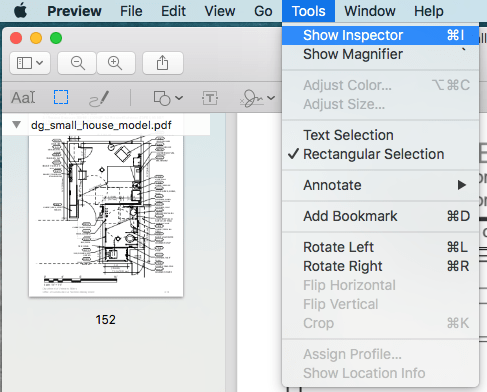Insert a text box with markup tool
The width and height of the screenshot is (487, 392).
[x=210, y=98]
